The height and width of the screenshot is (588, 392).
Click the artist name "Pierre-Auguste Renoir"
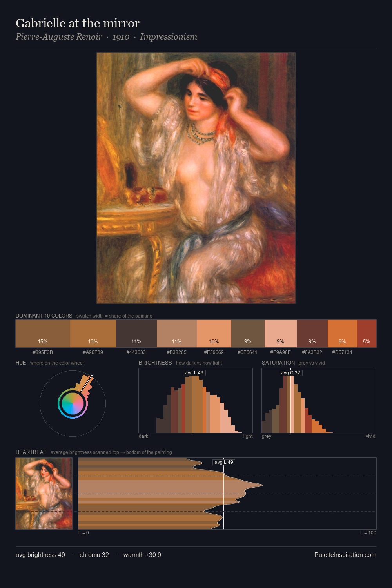tap(59, 37)
